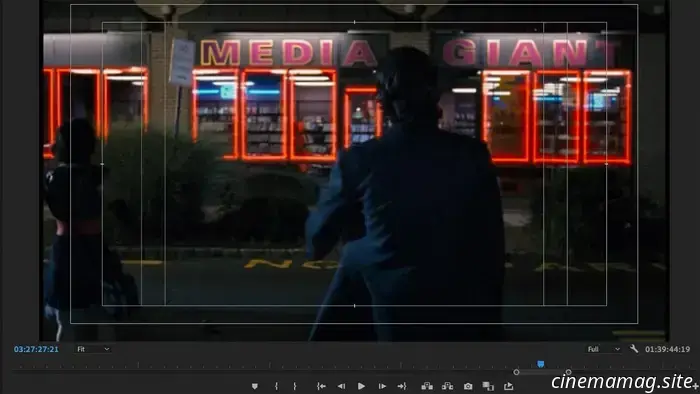Click the Export Frame camera icon

[x=468, y=386]
